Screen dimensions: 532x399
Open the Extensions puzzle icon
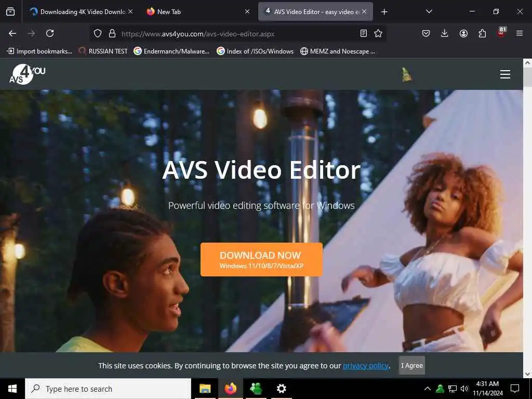pos(482,33)
